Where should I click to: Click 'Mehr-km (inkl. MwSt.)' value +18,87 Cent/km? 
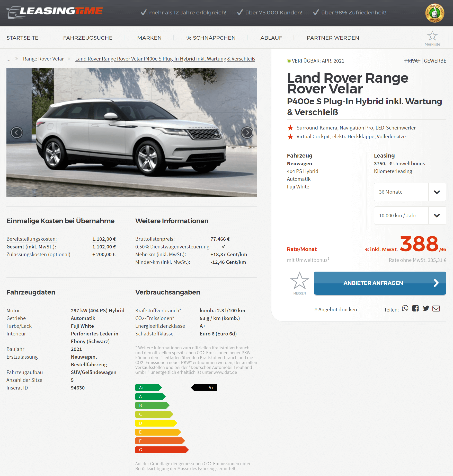pyautogui.click(x=229, y=254)
